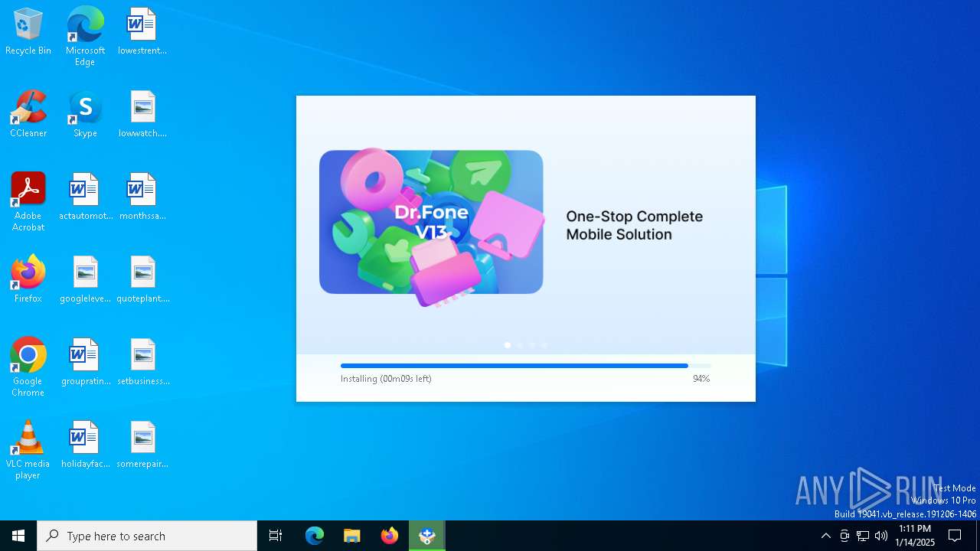Click 'One-Stop Complete Mobile Solution' heading
Screen dimensions: 980x551
tap(634, 225)
